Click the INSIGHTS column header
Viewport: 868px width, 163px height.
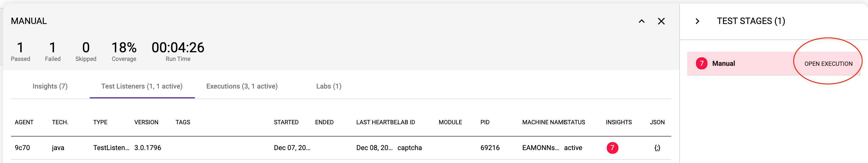tap(618, 122)
